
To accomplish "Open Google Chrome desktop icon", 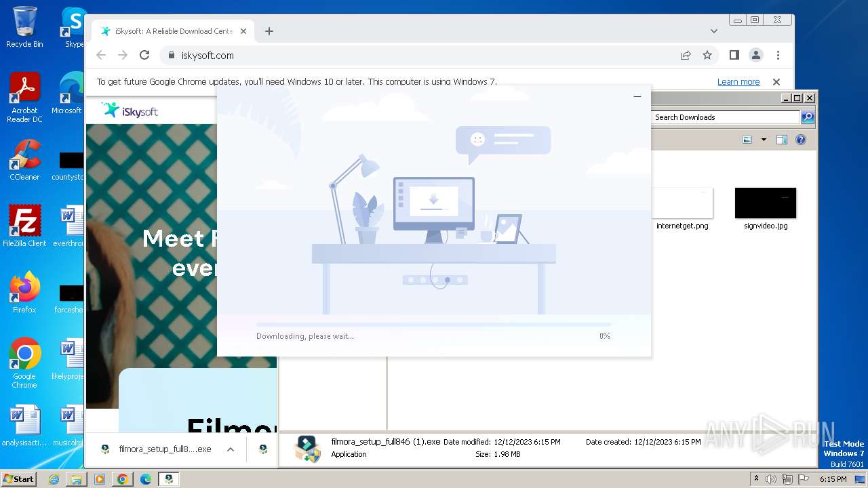I will click(x=24, y=363).
